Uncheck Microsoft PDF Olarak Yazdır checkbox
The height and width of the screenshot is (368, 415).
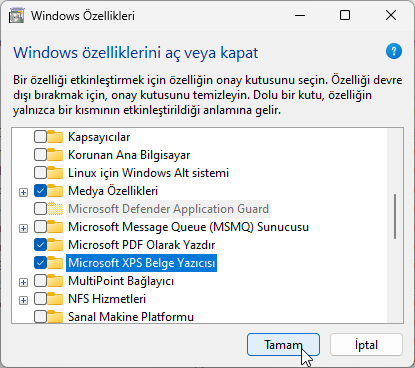[40, 245]
